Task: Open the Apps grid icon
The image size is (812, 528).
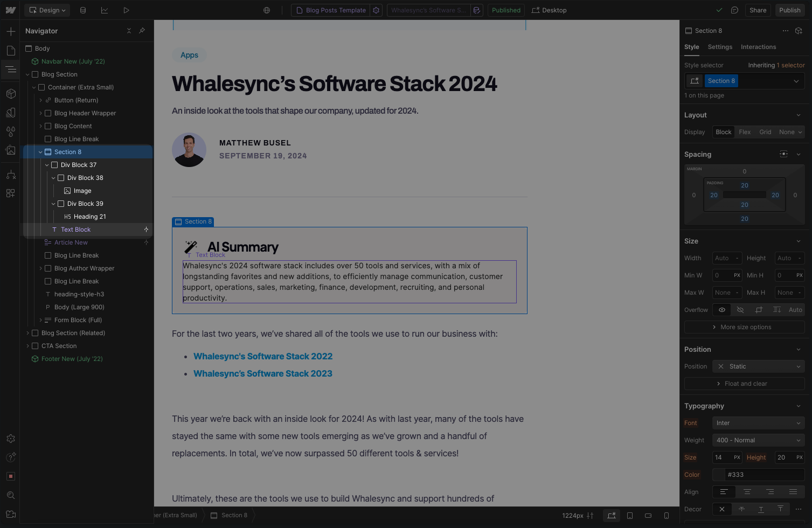Action: [11, 193]
